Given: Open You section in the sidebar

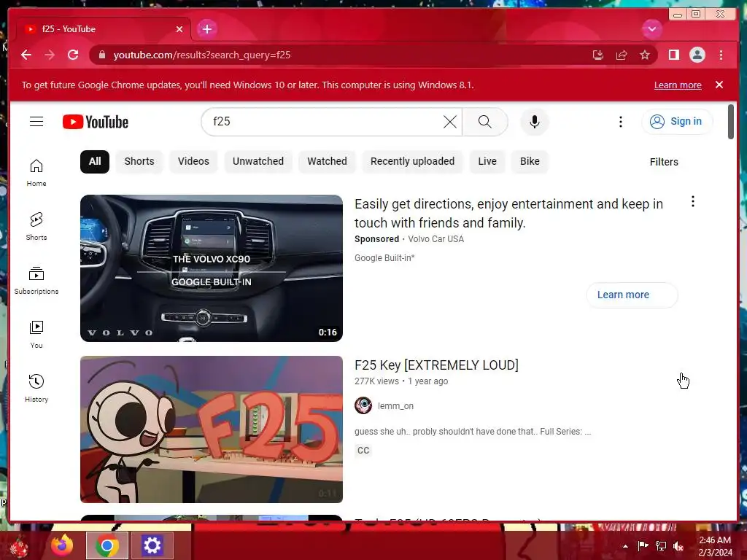Looking at the screenshot, I should [36, 334].
